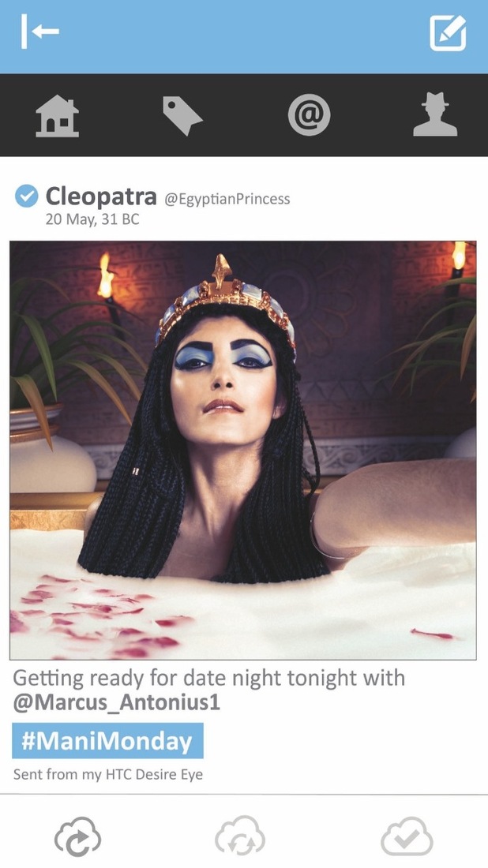Tap the back arrow icon
The height and width of the screenshot is (868, 488).
click(40, 32)
